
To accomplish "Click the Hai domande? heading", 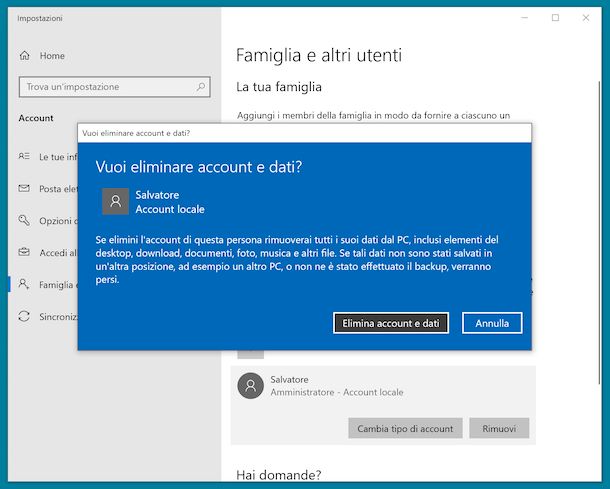I will click(x=279, y=475).
